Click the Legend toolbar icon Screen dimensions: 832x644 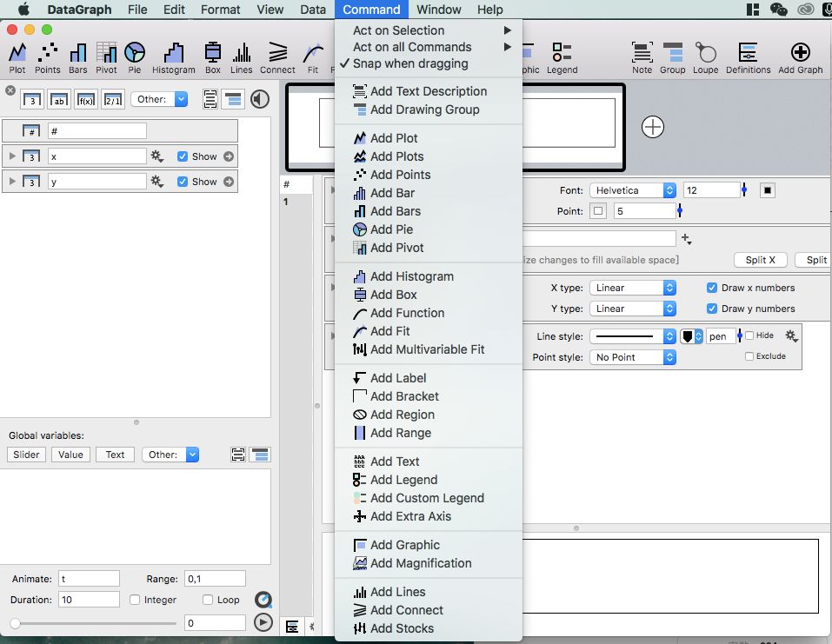click(562, 58)
